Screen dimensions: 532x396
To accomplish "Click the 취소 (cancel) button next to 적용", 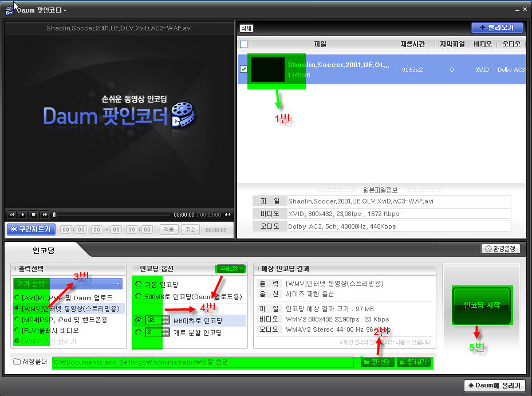I will tap(190, 230).
